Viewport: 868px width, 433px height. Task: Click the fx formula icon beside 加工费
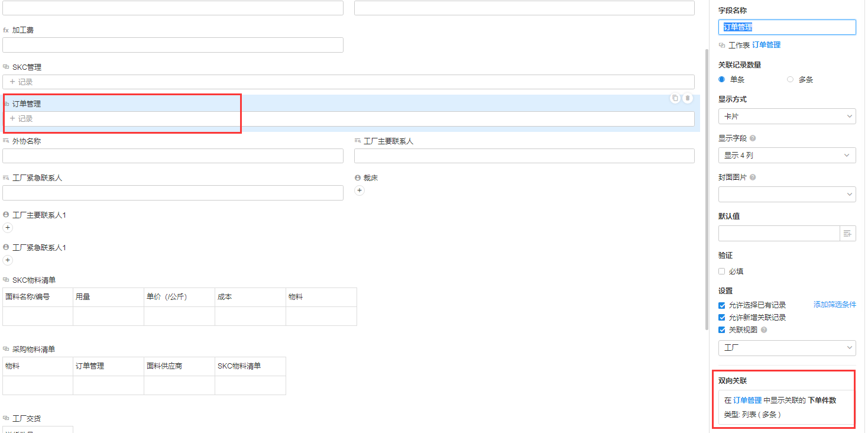click(x=6, y=30)
